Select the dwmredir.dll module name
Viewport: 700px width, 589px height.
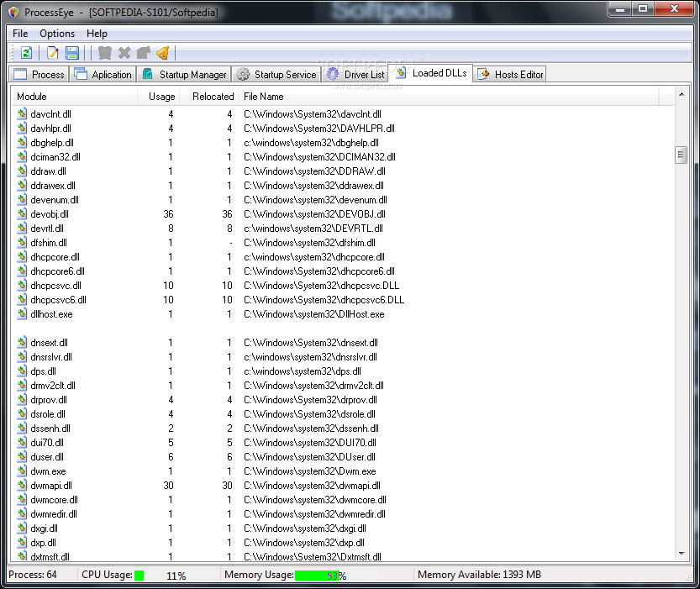point(54,513)
